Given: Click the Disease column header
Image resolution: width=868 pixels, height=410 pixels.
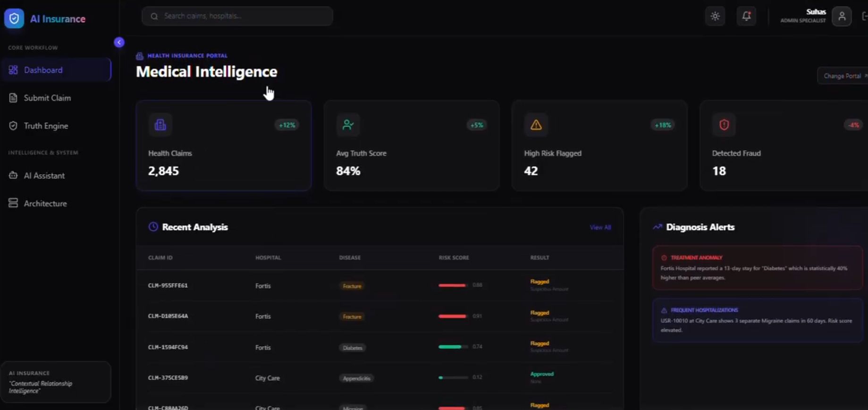Looking at the screenshot, I should (350, 258).
